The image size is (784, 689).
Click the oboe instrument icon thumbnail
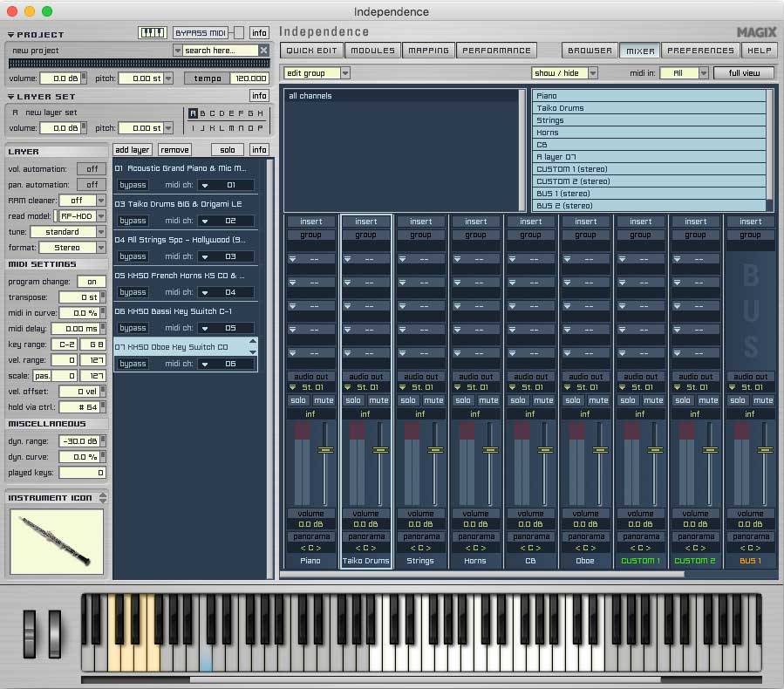[x=56, y=540]
